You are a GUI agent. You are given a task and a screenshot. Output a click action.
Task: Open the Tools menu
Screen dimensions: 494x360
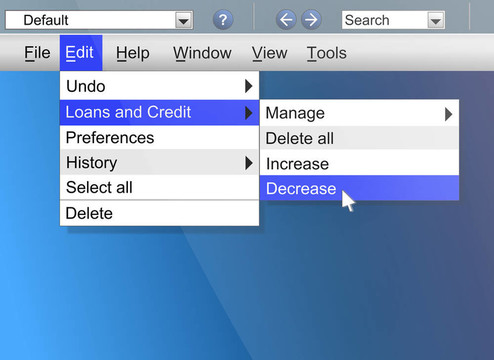326,53
